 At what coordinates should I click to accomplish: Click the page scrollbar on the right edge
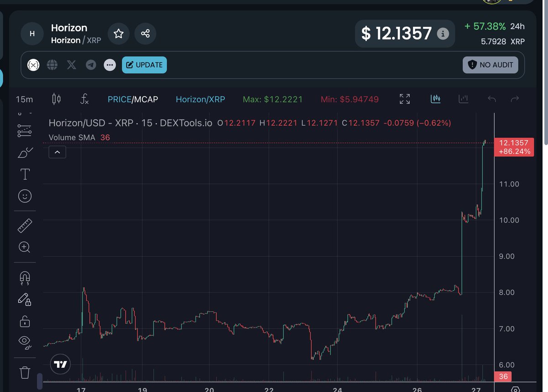[546, 73]
